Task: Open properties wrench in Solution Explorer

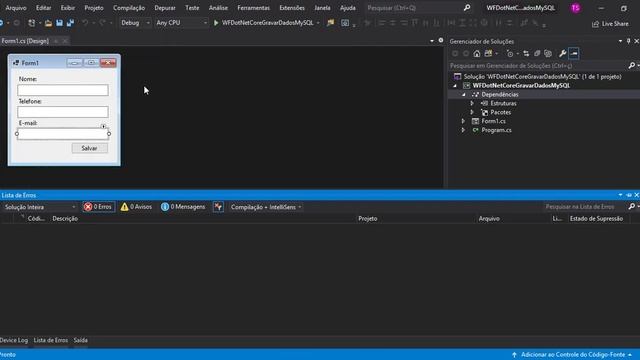Action: tap(562, 53)
